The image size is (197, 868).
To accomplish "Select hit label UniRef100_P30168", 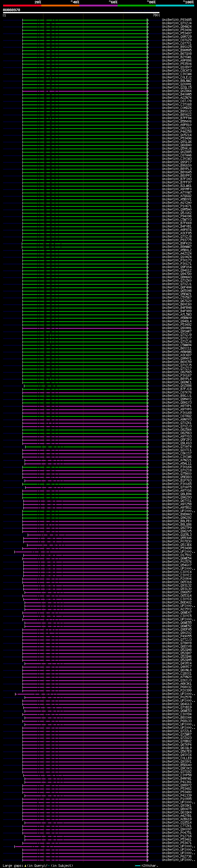I will [177, 413].
